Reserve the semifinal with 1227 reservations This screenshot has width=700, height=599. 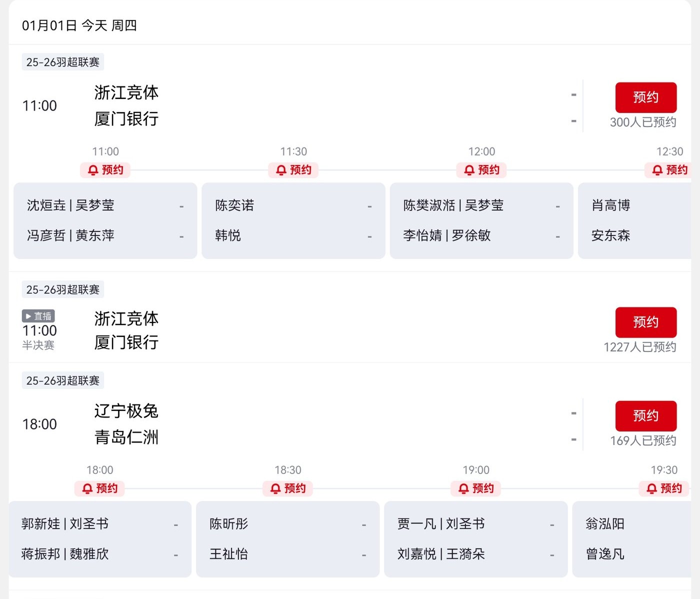click(x=645, y=322)
